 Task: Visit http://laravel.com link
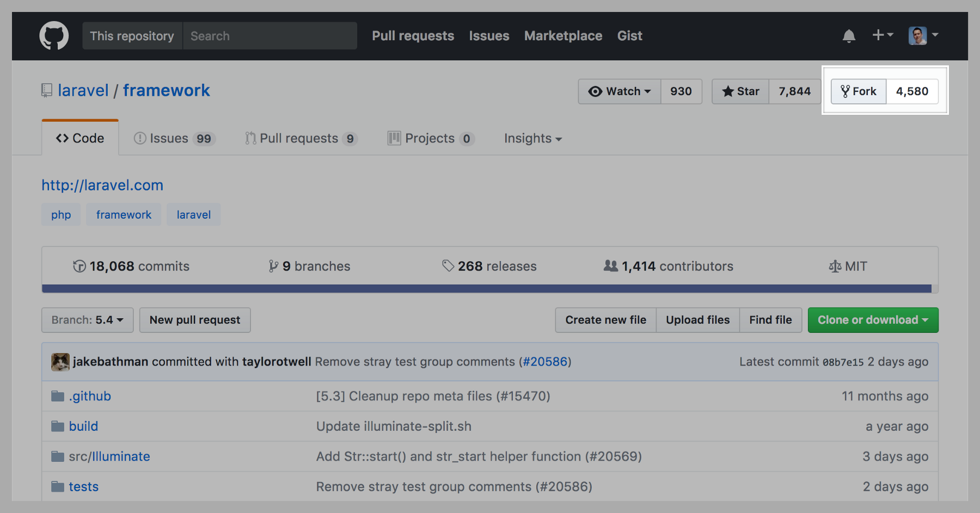pos(102,185)
